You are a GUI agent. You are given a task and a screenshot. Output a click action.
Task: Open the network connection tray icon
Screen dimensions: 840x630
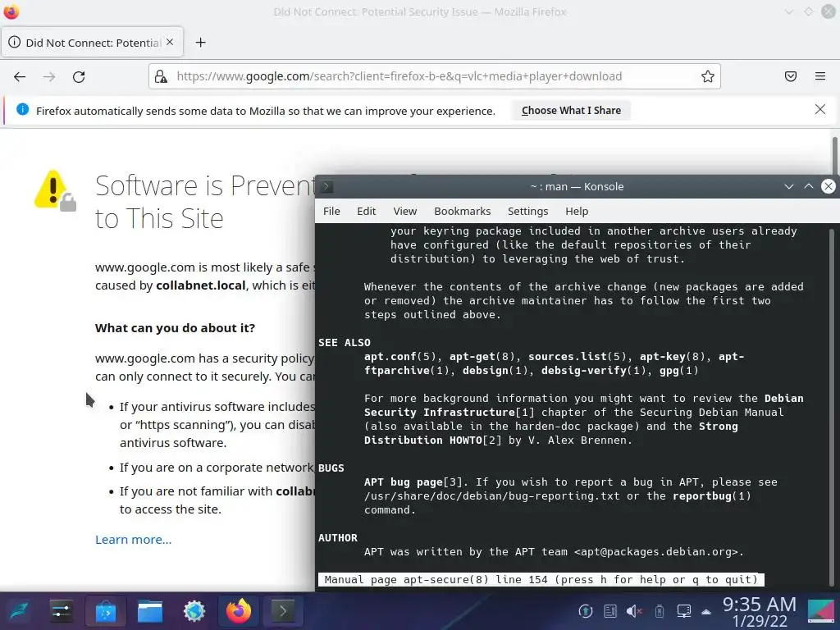pos(684,610)
